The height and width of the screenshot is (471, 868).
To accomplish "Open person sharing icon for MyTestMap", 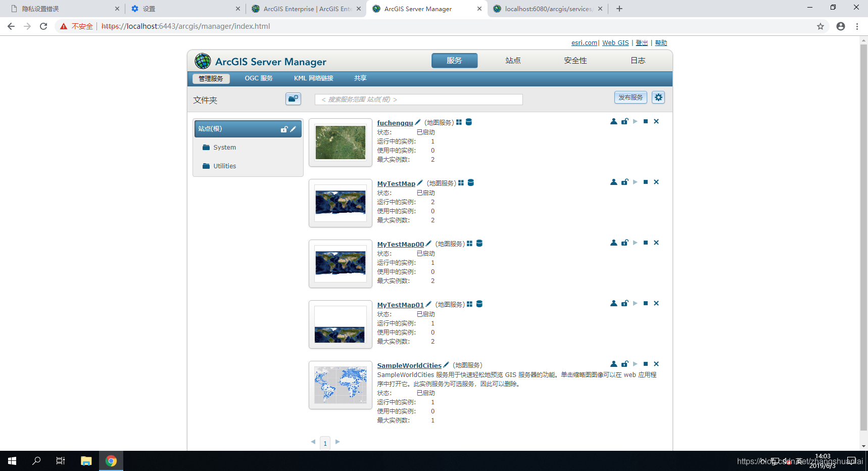I will click(613, 182).
